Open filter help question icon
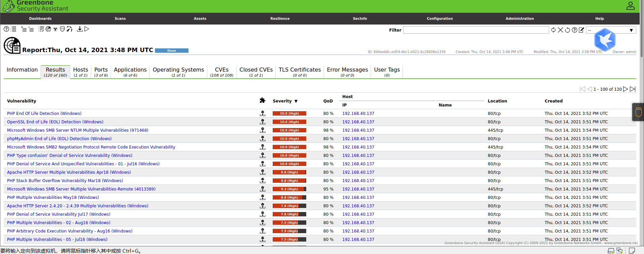This screenshot has height=254, width=644. pos(575,30)
